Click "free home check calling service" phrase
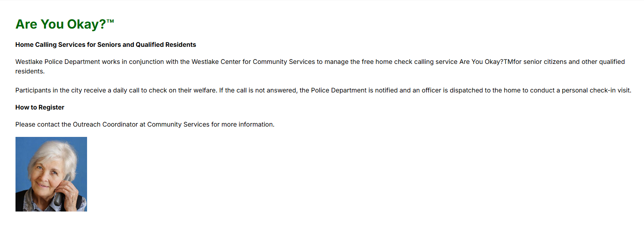Screen dimensions: 644x225 pos(409,62)
